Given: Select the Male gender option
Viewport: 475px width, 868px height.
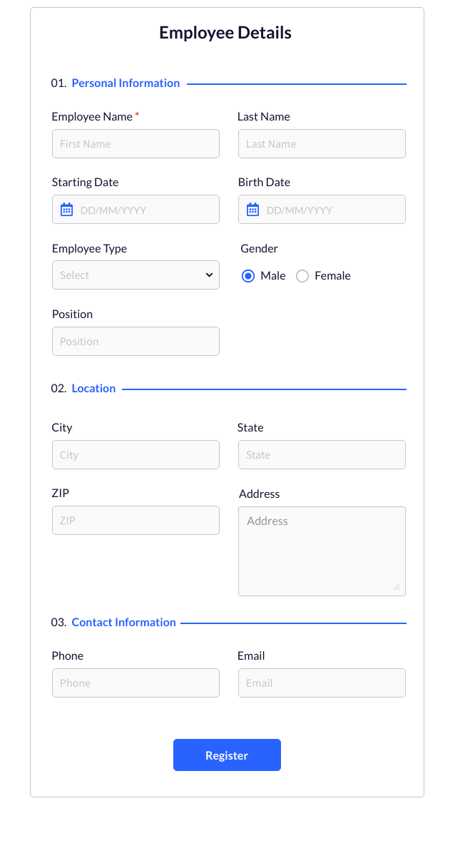Looking at the screenshot, I should pyautogui.click(x=248, y=276).
